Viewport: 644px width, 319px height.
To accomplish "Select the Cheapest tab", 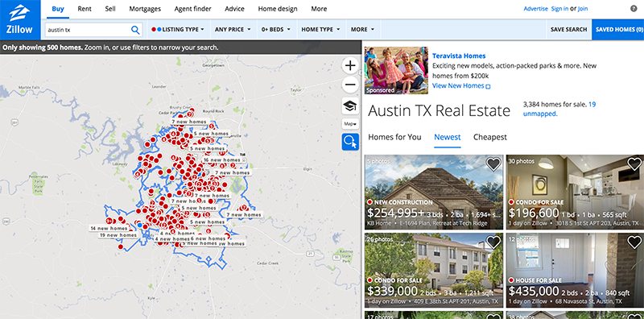I will click(x=490, y=137).
